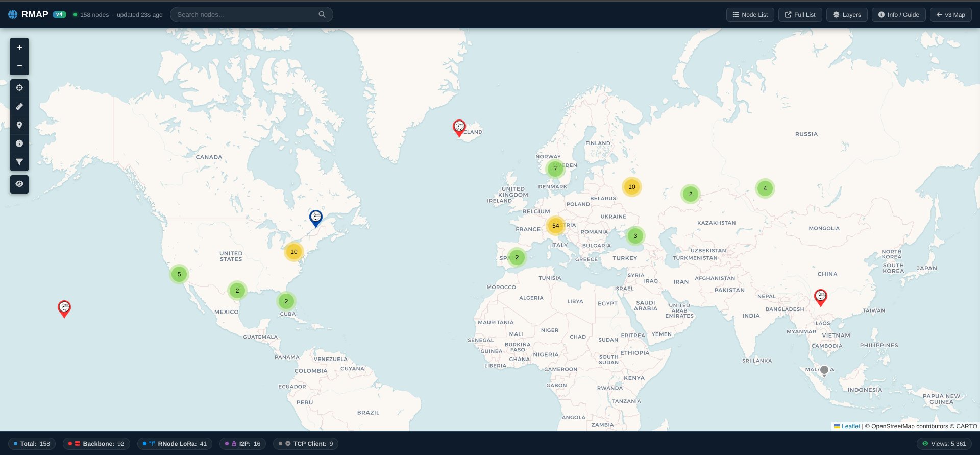Click the gray node marker near Malaysia
The image size is (980, 455).
click(824, 371)
